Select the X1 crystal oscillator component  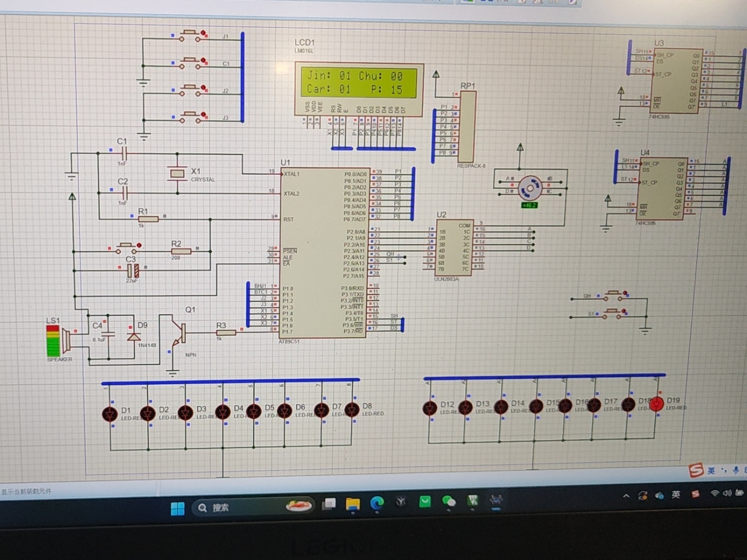click(x=178, y=174)
